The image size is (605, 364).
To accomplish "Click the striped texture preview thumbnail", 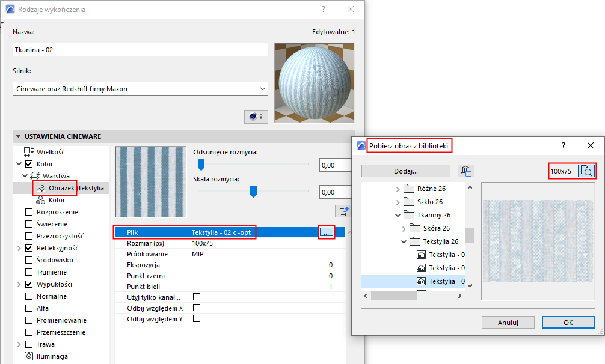I will point(151,182).
